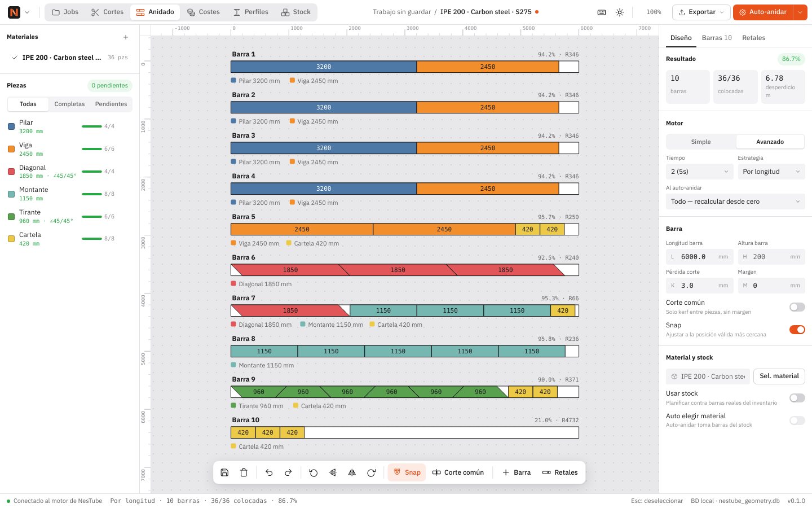
Task: Click the undo arrow icon
Action: point(269,472)
